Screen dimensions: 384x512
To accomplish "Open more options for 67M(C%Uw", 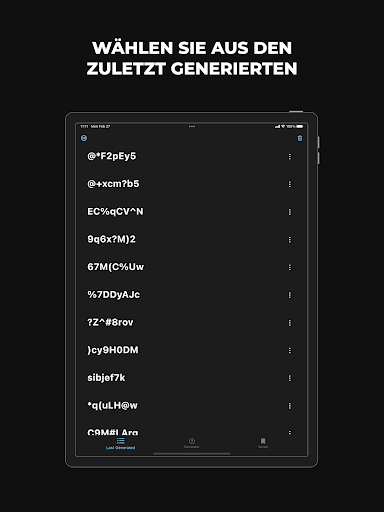I will pos(290,267).
